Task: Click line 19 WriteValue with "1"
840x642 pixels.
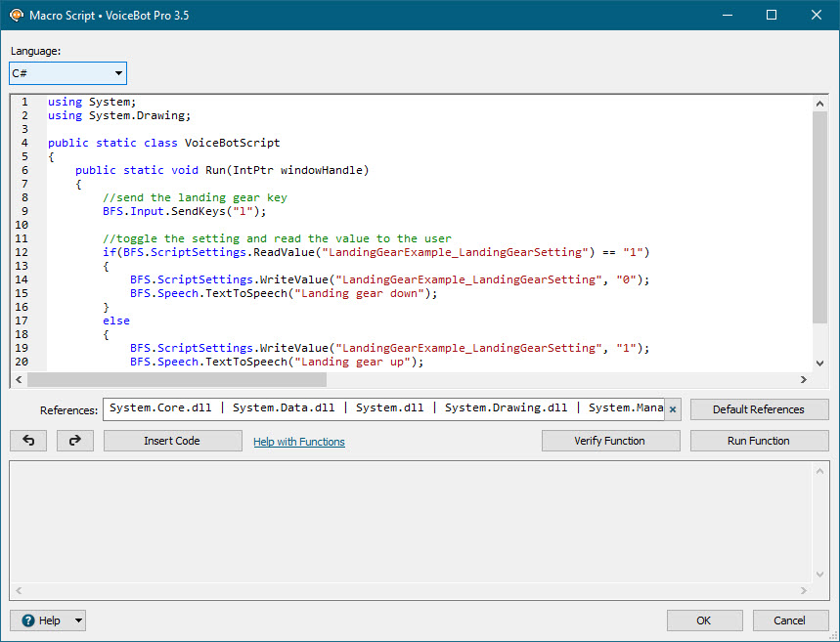Action: click(x=389, y=348)
